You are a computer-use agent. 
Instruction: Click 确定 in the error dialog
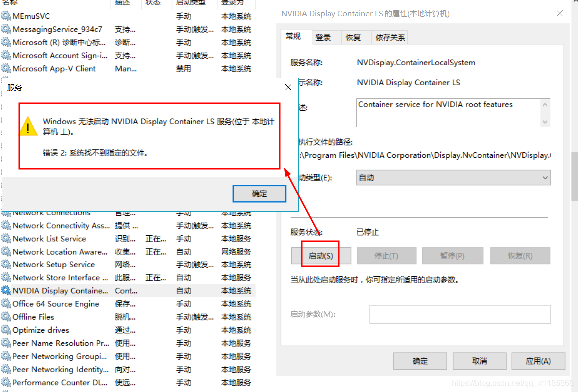coord(259,194)
